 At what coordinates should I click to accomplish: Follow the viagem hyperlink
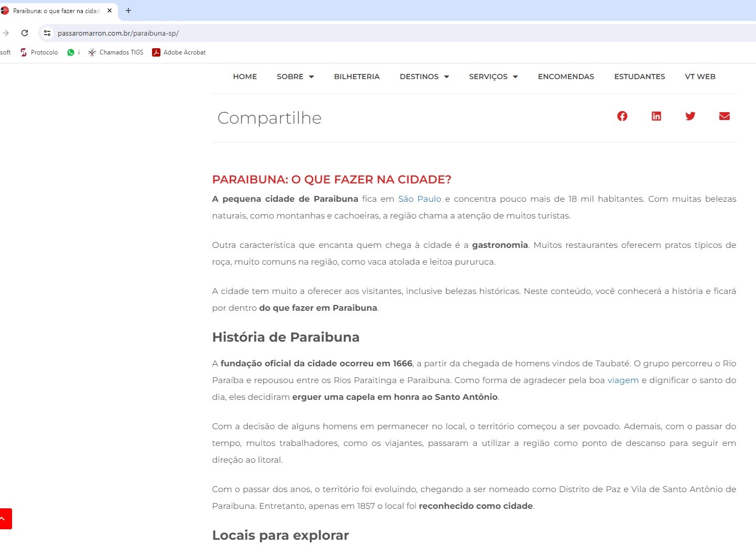coord(623,380)
